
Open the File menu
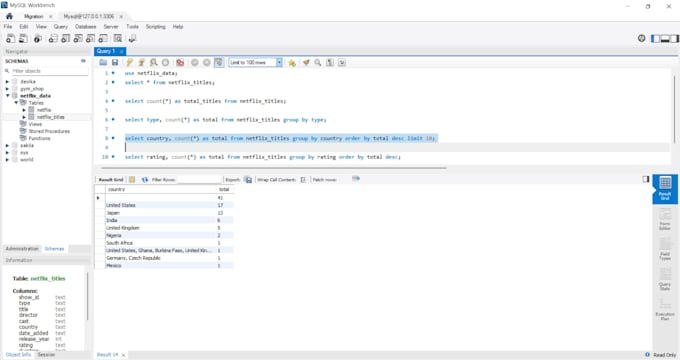click(8, 26)
